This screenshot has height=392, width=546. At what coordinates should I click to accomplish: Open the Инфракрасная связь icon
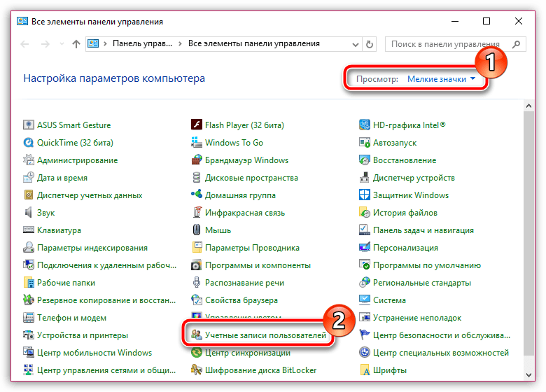[197, 212]
